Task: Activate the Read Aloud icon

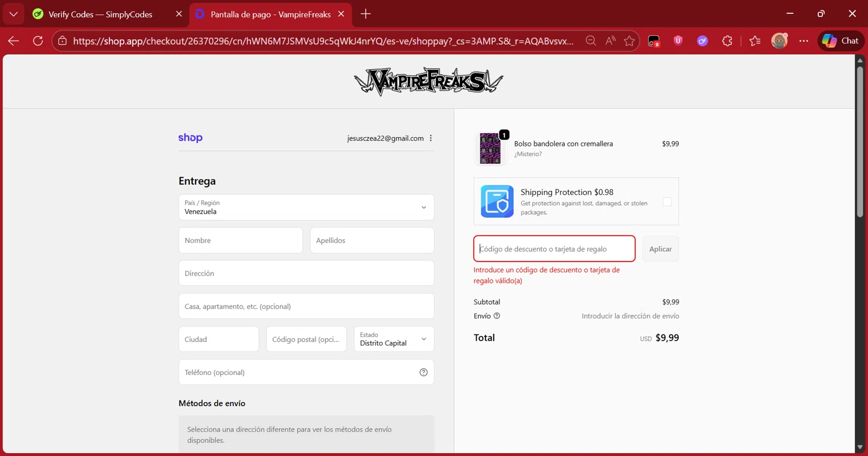Action: click(x=610, y=41)
